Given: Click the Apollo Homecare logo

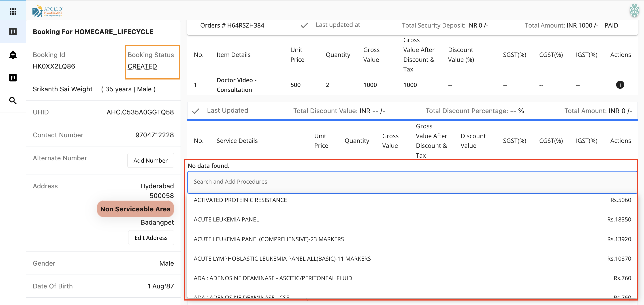Looking at the screenshot, I should coord(47,11).
